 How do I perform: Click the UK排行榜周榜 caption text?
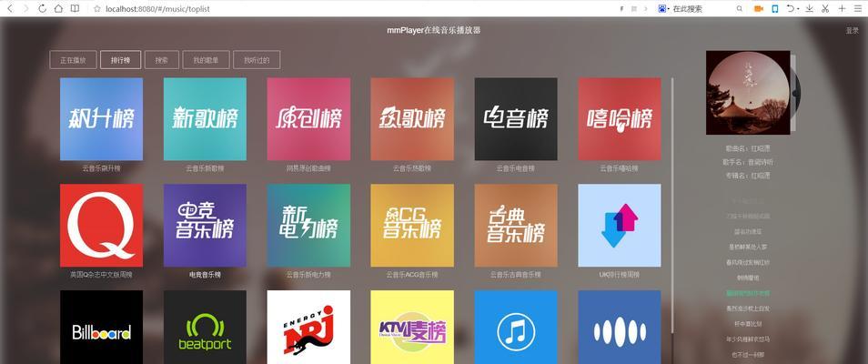tap(620, 274)
